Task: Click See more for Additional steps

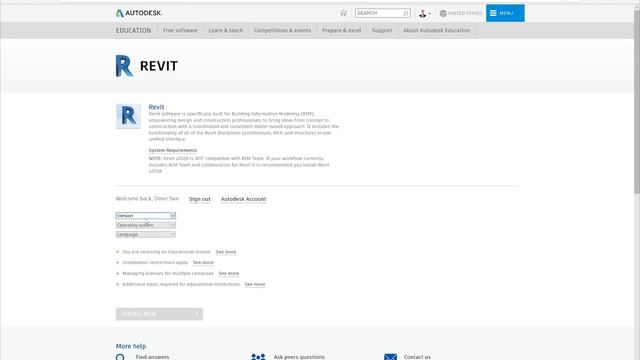Action: pyautogui.click(x=255, y=284)
